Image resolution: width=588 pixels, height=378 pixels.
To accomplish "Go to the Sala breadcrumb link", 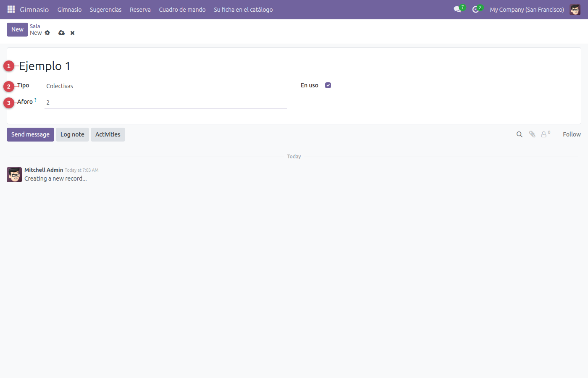I will (x=35, y=26).
